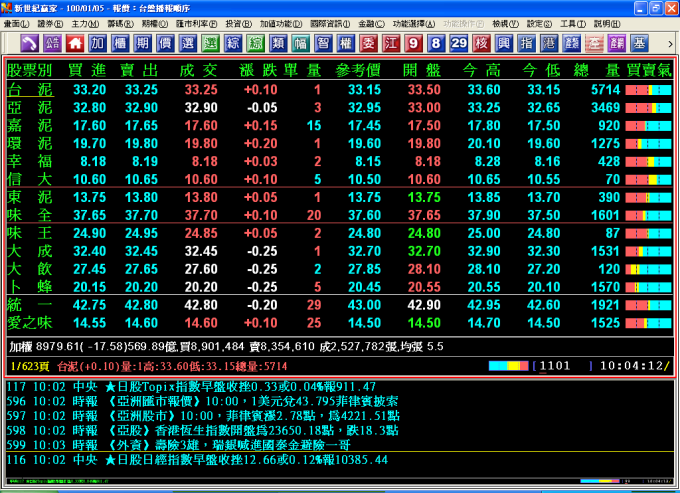Screen dimensions: 680x493
Task: Click the green 綜 toolbar icon
Action: pyautogui.click(x=255, y=43)
